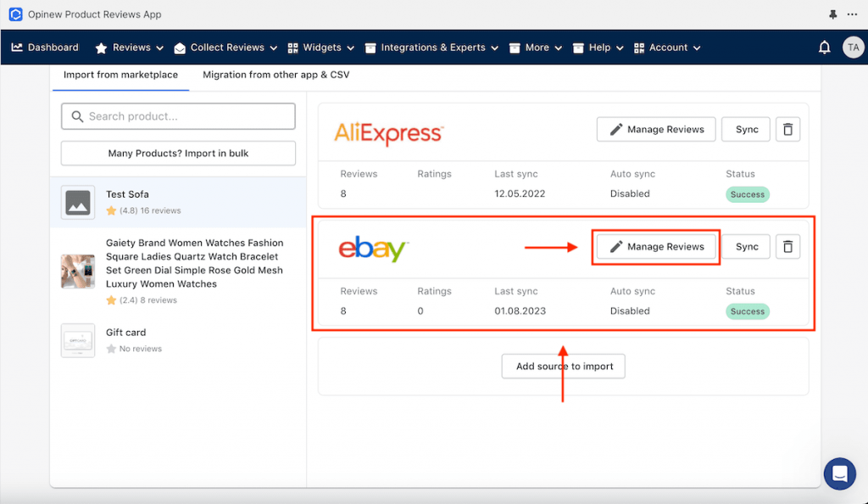The height and width of the screenshot is (504, 868).
Task: Click last sync date 01.08.2023
Action: [520, 311]
